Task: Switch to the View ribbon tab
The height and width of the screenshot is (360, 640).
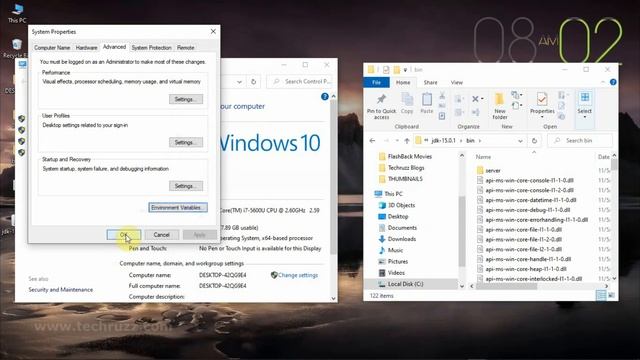Action: point(457,82)
